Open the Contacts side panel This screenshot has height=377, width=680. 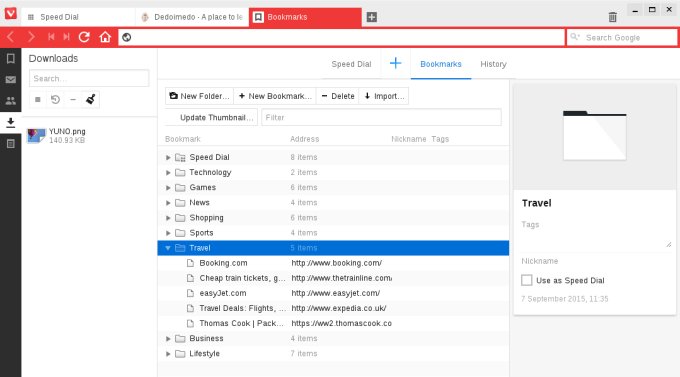point(10,101)
